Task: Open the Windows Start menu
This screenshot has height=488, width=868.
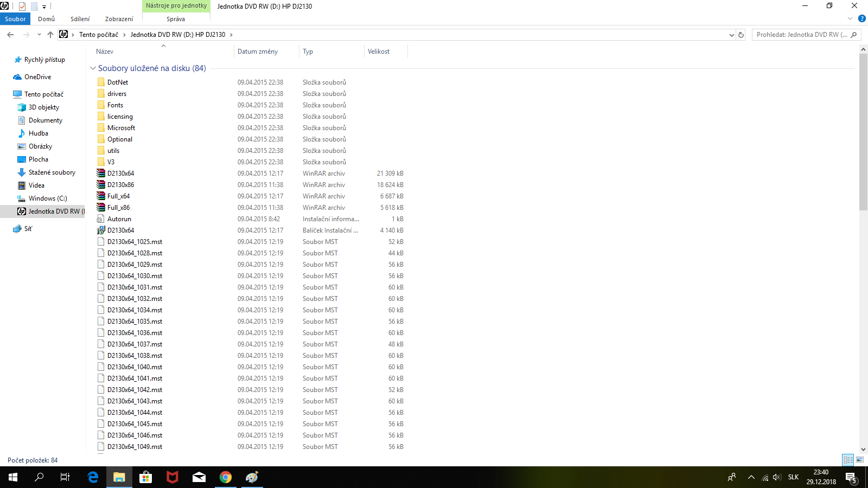Action: pos(13,477)
